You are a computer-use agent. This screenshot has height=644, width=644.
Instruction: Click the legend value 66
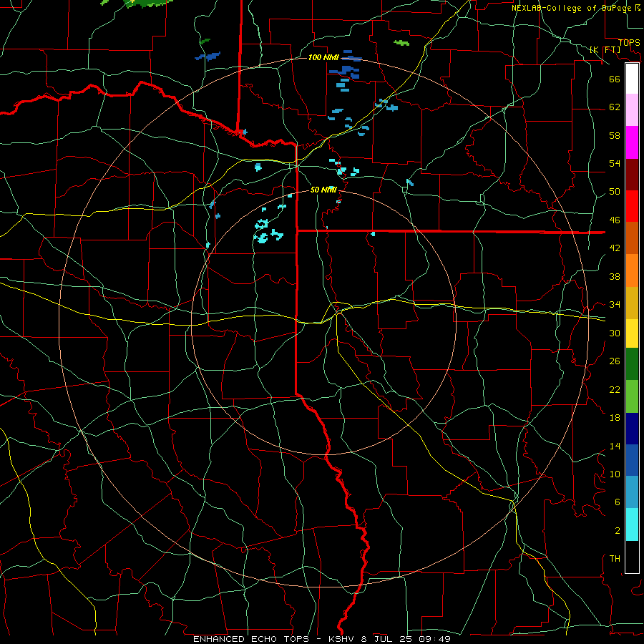coord(615,79)
